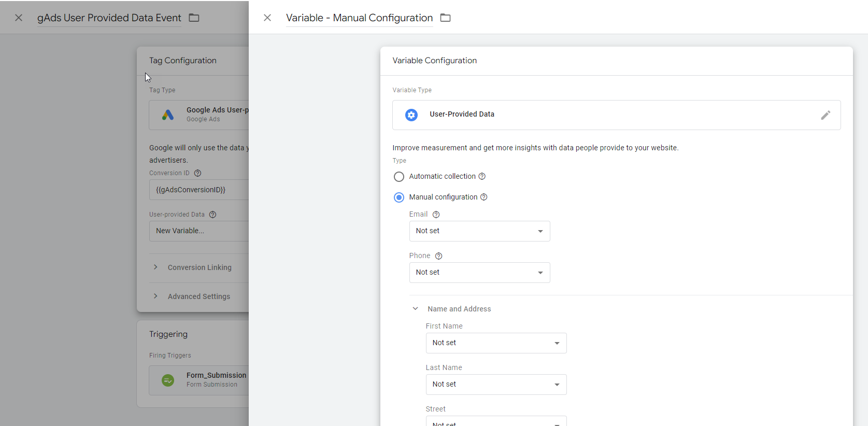Screen dimensions: 868x426
Task: Click the 'Improve measurement and get more insights' text
Action: coord(535,148)
